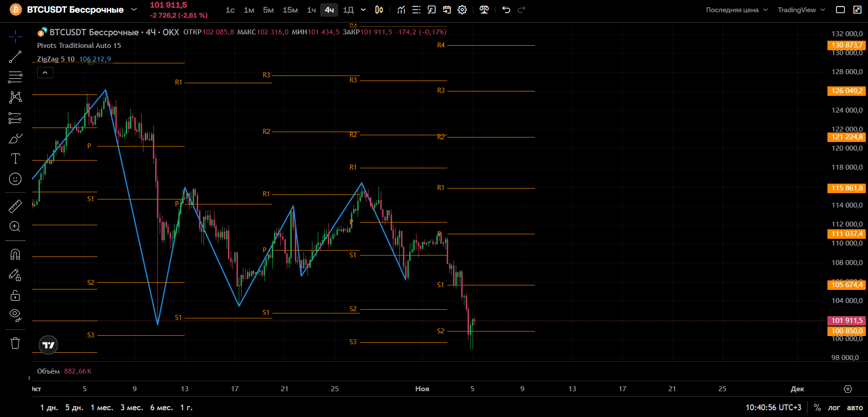Toggle percent scale mode
The width and height of the screenshot is (868, 417).
(x=817, y=408)
